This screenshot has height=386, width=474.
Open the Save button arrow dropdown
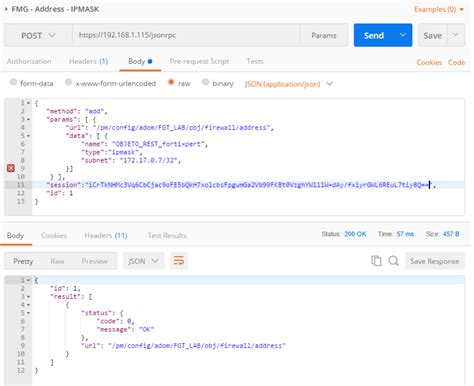pos(455,35)
